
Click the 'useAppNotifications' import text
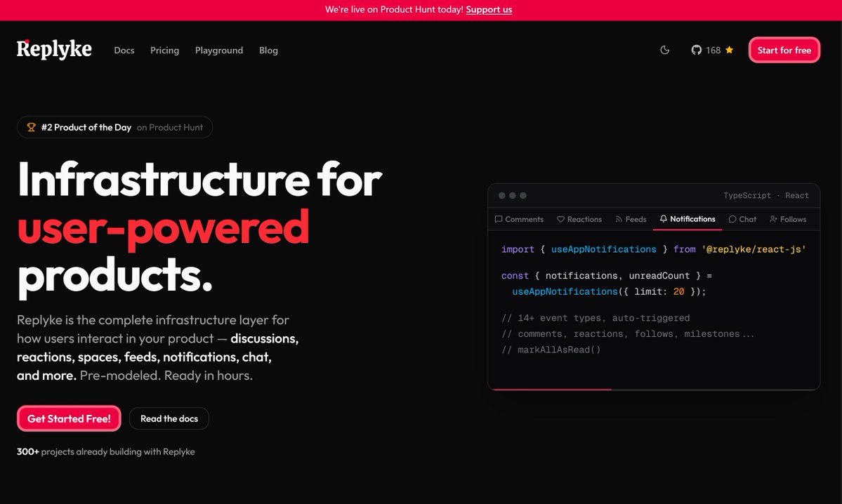(603, 249)
